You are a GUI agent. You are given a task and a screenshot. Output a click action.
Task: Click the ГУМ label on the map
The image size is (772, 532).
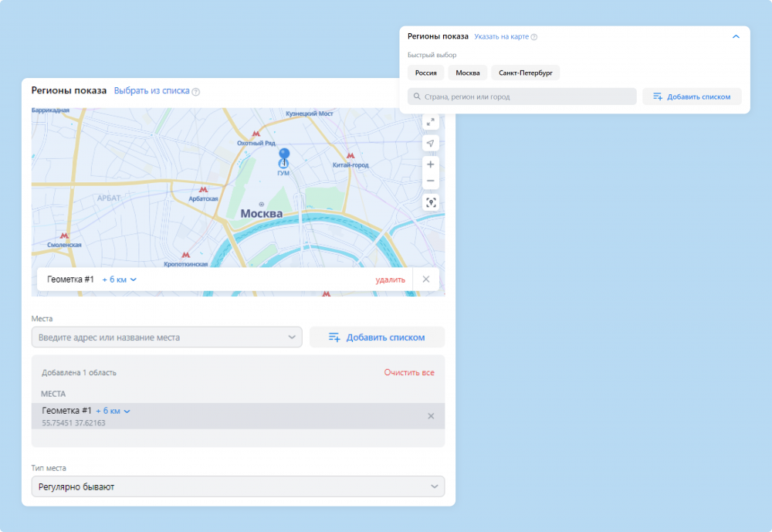(x=283, y=174)
